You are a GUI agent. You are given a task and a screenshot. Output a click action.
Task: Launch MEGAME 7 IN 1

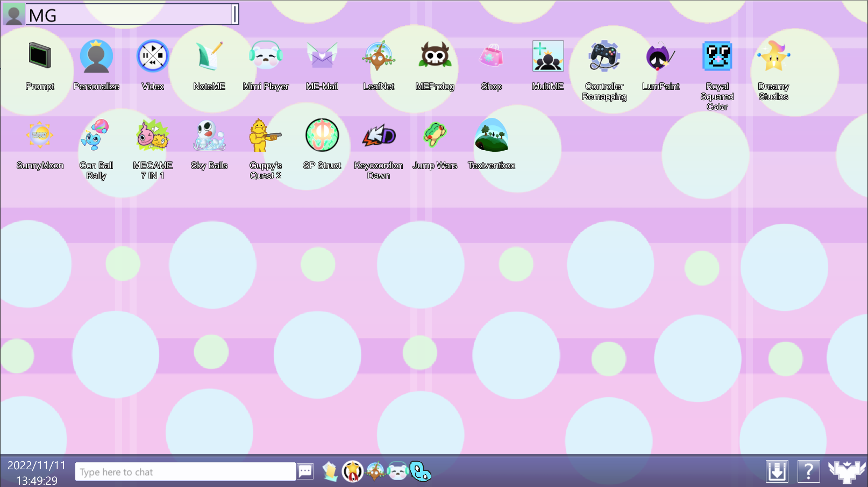click(x=153, y=135)
